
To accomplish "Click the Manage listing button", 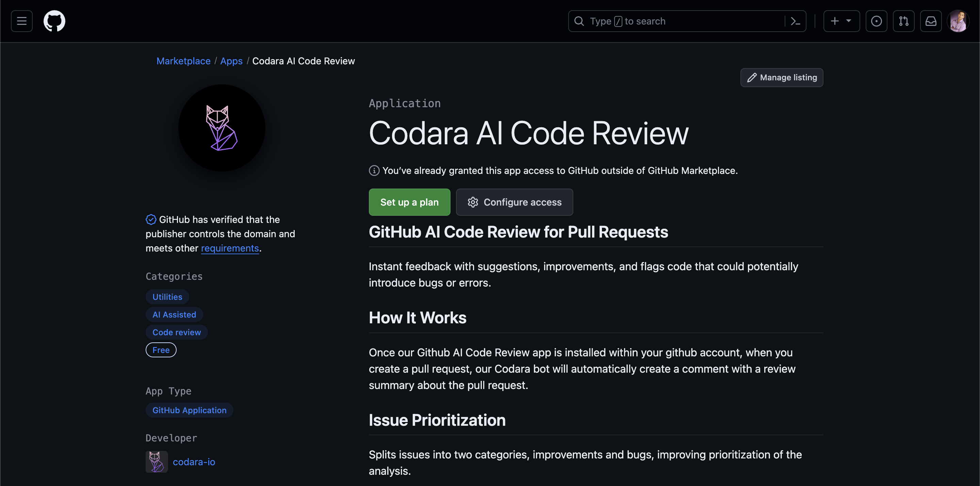I will (x=782, y=78).
